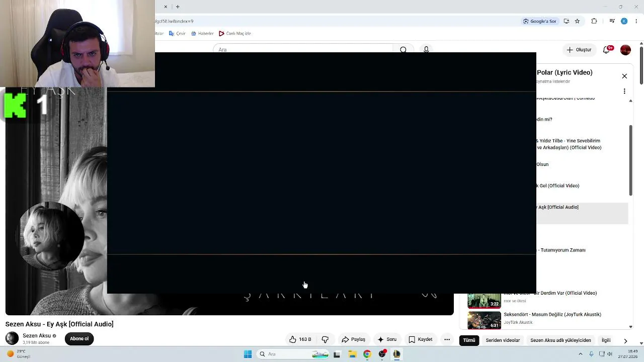
Task: Click the Kaydet save button
Action: 420,339
